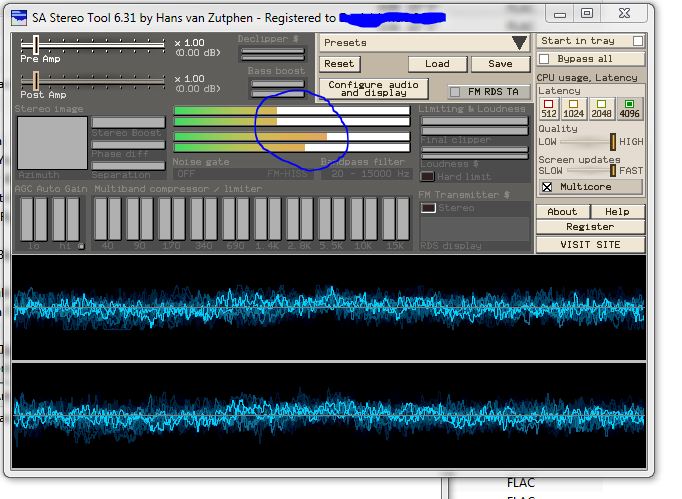The height and width of the screenshot is (499, 682).
Task: Click the Limiting & Loudness slider bar
Action: [475, 125]
